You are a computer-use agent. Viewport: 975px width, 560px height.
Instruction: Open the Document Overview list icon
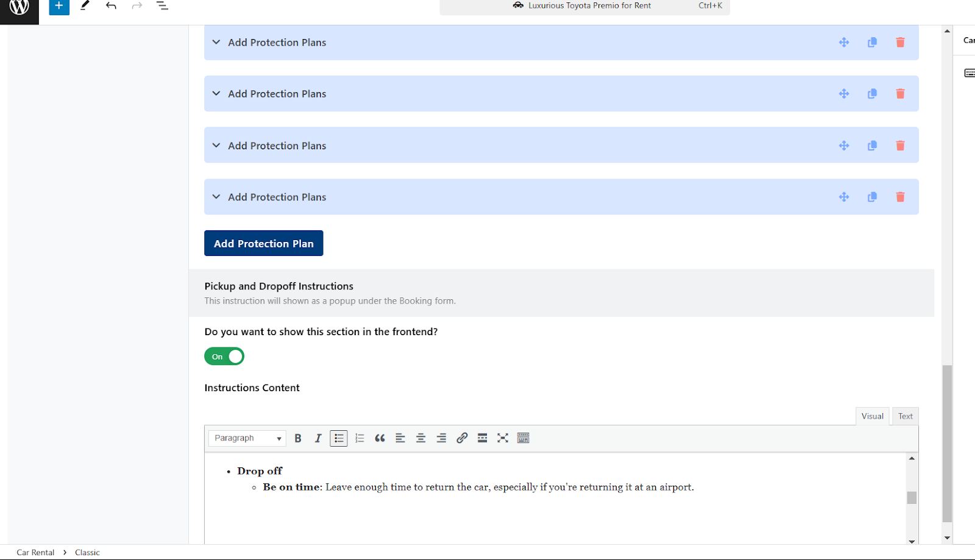162,5
